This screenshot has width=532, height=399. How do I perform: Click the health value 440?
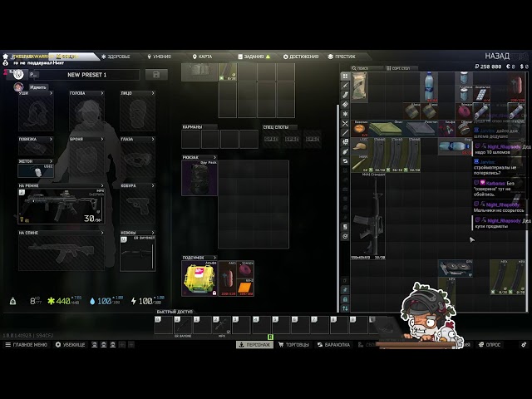(x=63, y=301)
